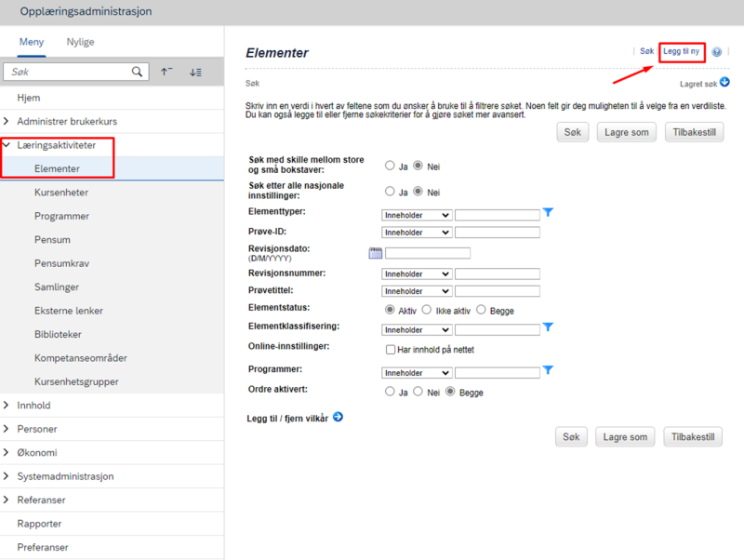The width and height of the screenshot is (744, 560).
Task: Collapse the Læringsaktiviteter section
Action: pos(7,145)
